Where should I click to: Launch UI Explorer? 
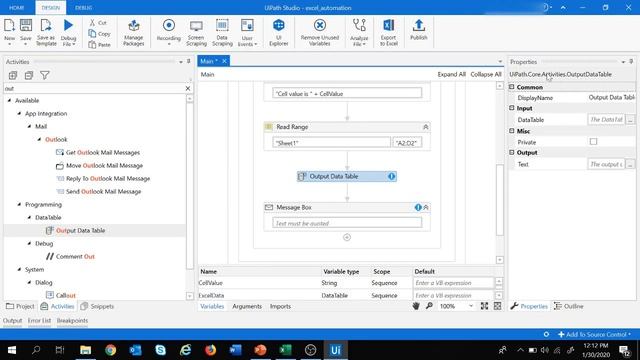click(279, 32)
